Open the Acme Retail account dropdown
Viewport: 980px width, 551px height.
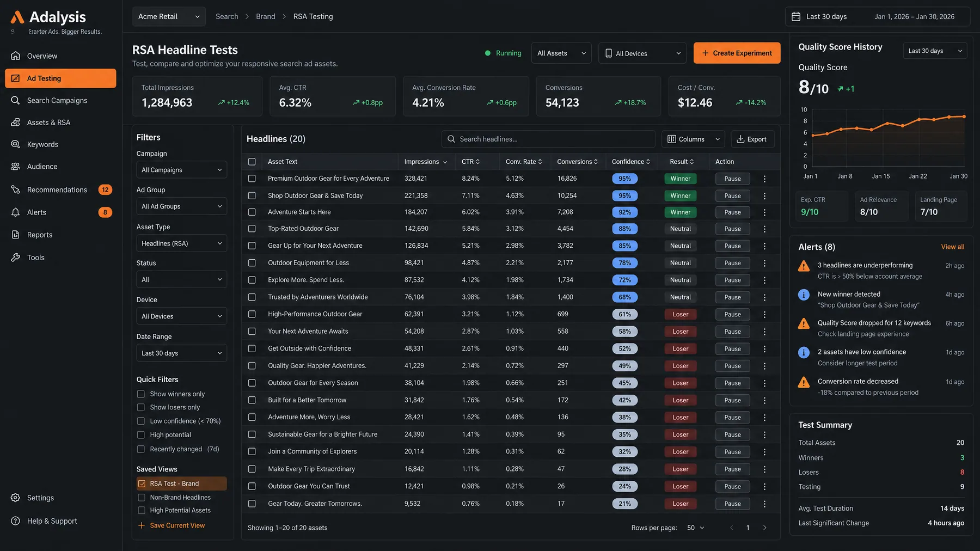(x=169, y=16)
